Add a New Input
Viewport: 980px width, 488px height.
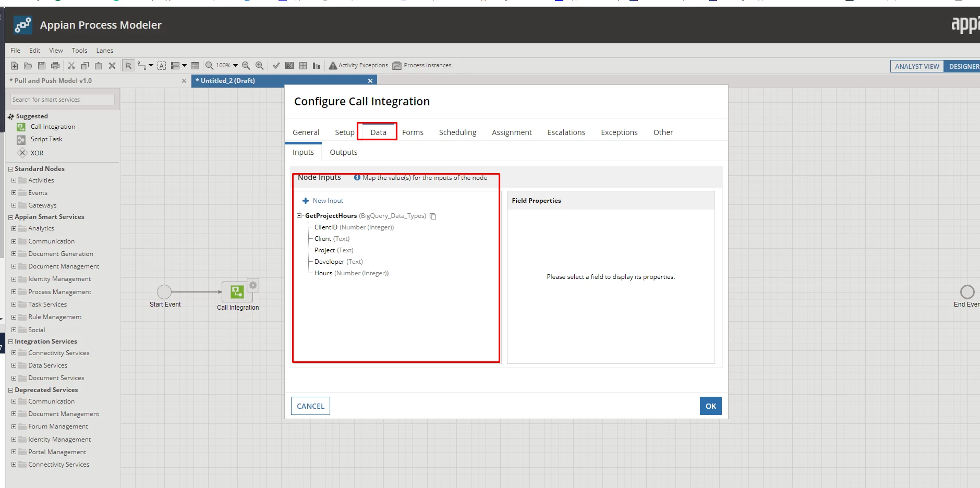click(x=323, y=201)
